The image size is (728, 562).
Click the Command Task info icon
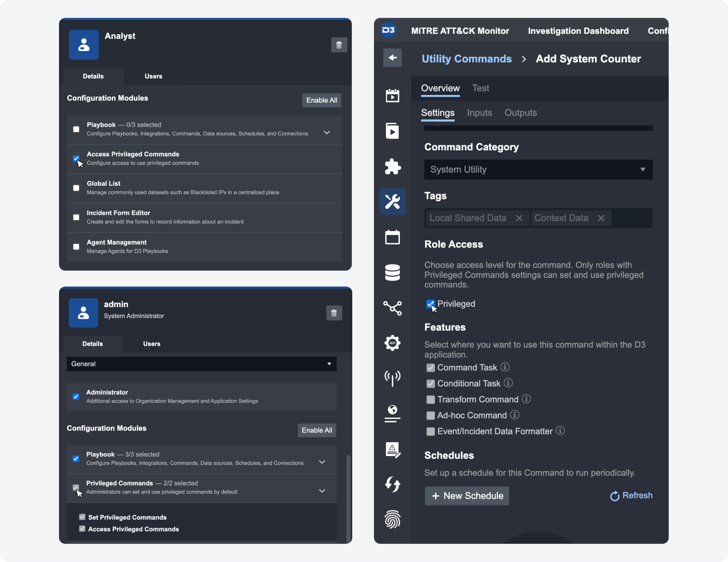pyautogui.click(x=505, y=367)
